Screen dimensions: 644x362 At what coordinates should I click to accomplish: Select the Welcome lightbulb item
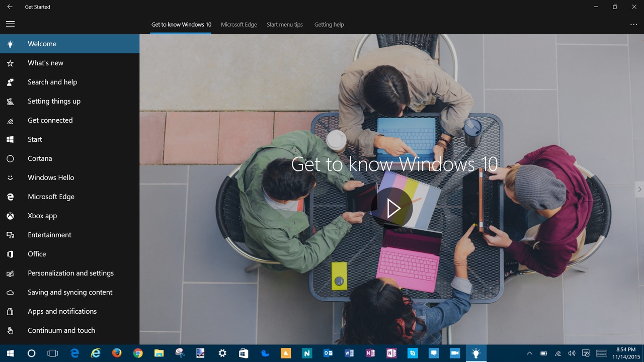click(x=69, y=44)
